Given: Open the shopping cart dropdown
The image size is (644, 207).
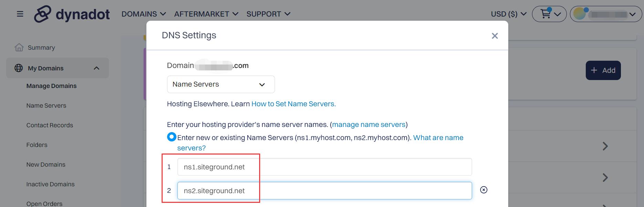Looking at the screenshot, I should 549,14.
